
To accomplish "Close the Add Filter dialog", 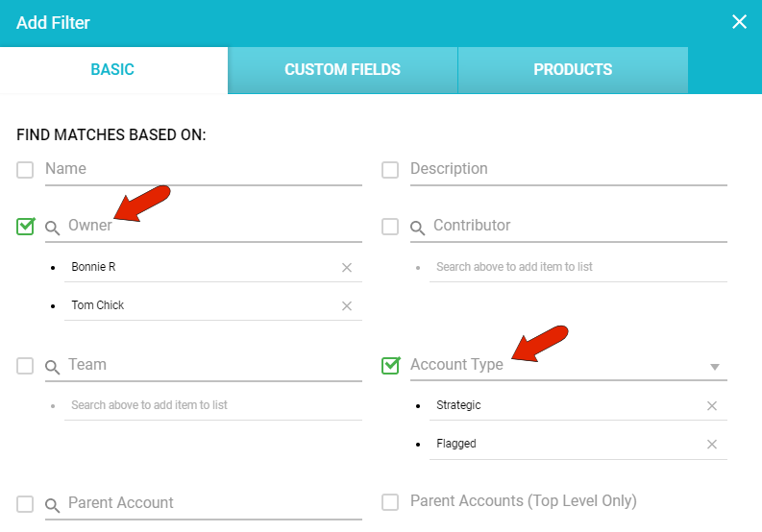I will [739, 22].
